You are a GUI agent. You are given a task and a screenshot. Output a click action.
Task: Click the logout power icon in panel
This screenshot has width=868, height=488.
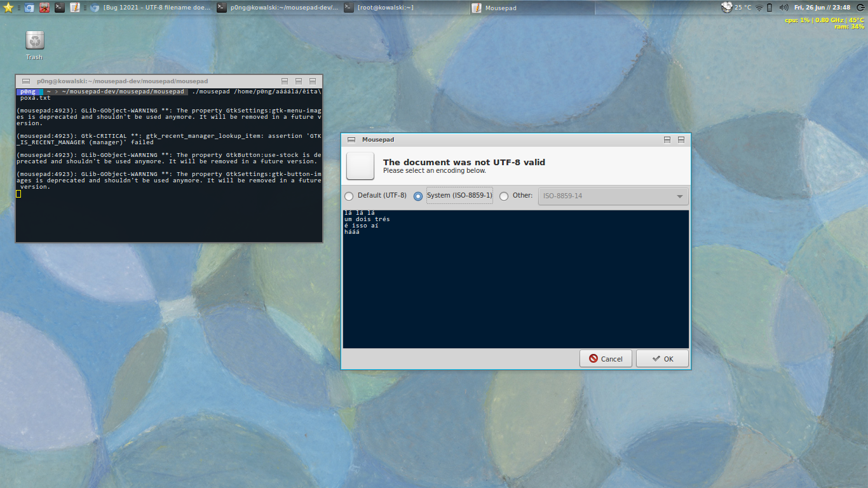860,8
